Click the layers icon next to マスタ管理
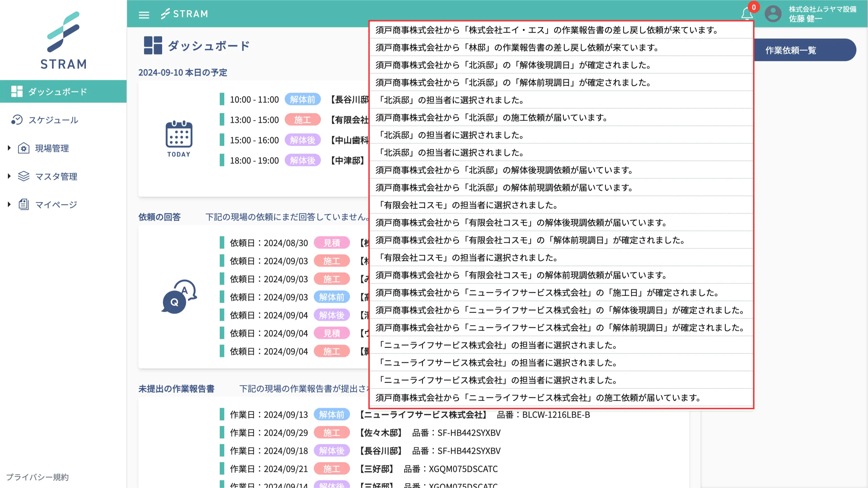 coord(24,176)
